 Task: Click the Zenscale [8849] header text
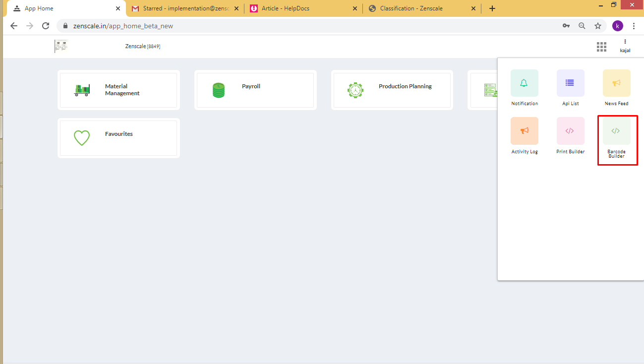[143, 46]
